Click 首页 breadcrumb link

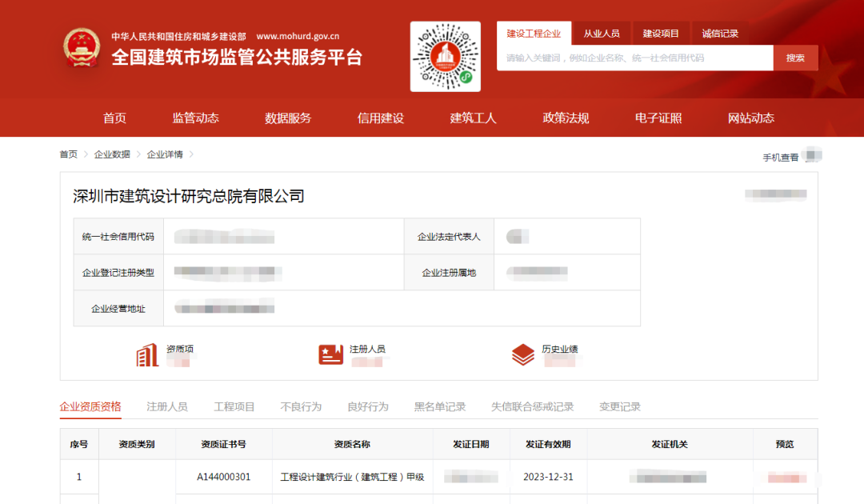point(68,154)
